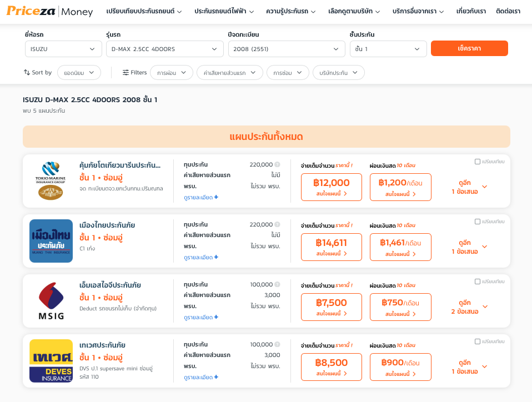The width and height of the screenshot is (532, 402).
Task: View details of Tokio Marine plan
Action: pos(201,198)
